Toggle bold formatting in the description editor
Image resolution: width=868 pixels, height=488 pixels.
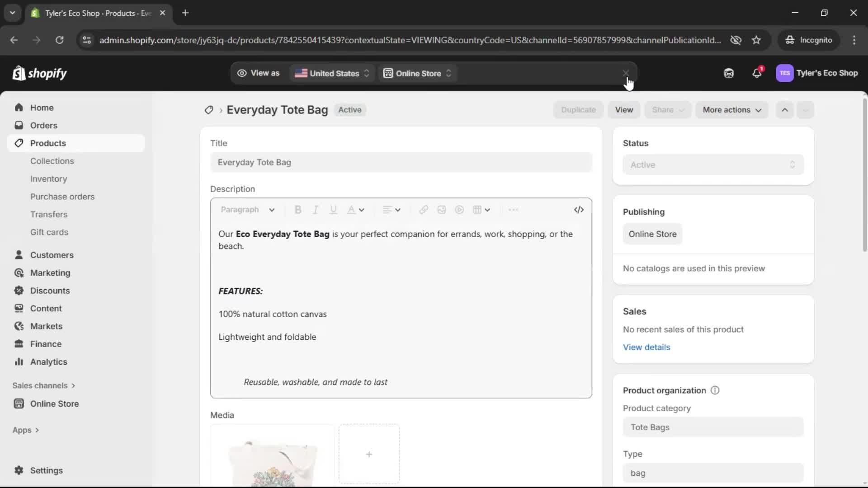298,210
